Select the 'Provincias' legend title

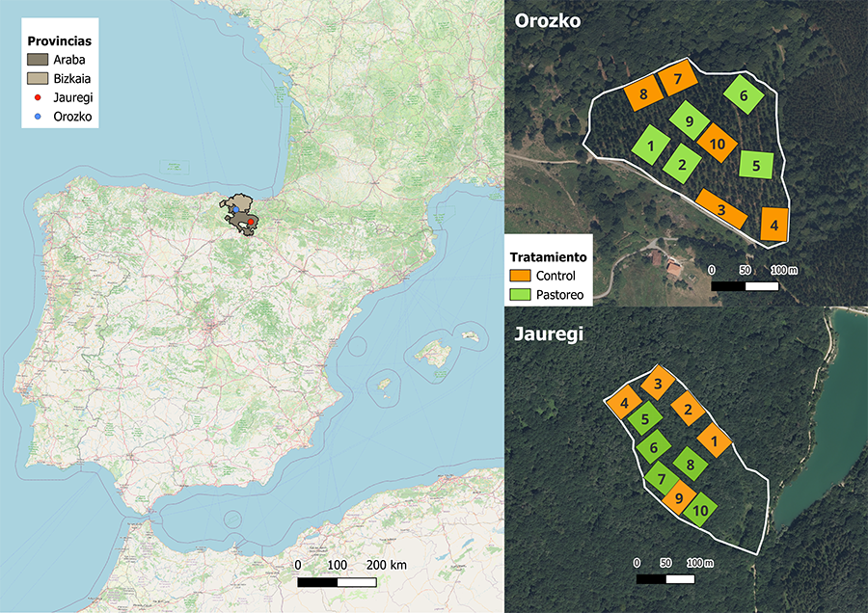[x=59, y=41]
